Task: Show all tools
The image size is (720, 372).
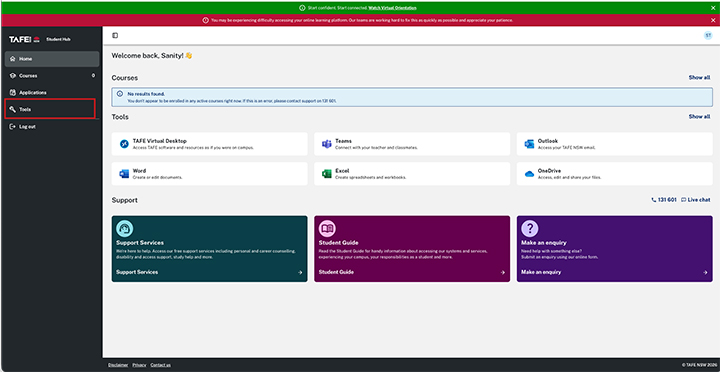Action: pyautogui.click(x=699, y=117)
